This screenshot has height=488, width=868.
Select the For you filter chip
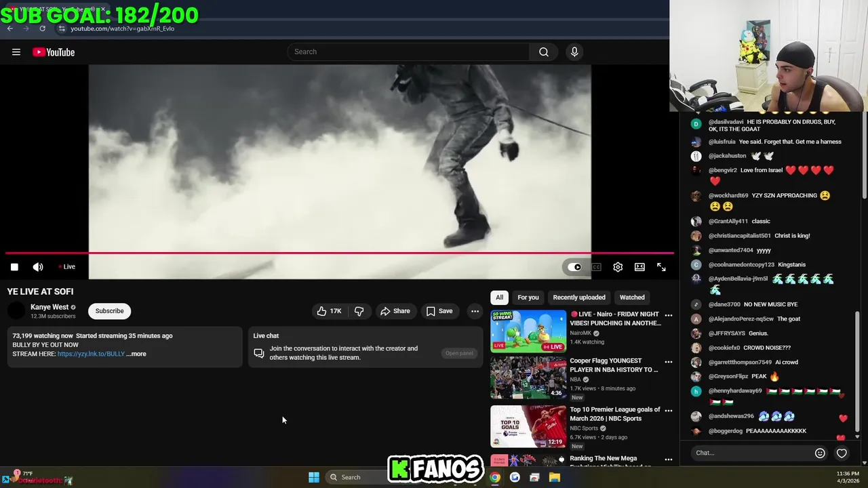click(x=528, y=298)
